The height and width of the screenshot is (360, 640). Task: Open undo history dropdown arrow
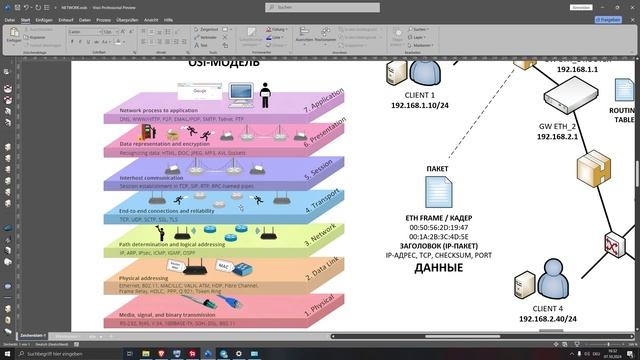tap(31, 7)
